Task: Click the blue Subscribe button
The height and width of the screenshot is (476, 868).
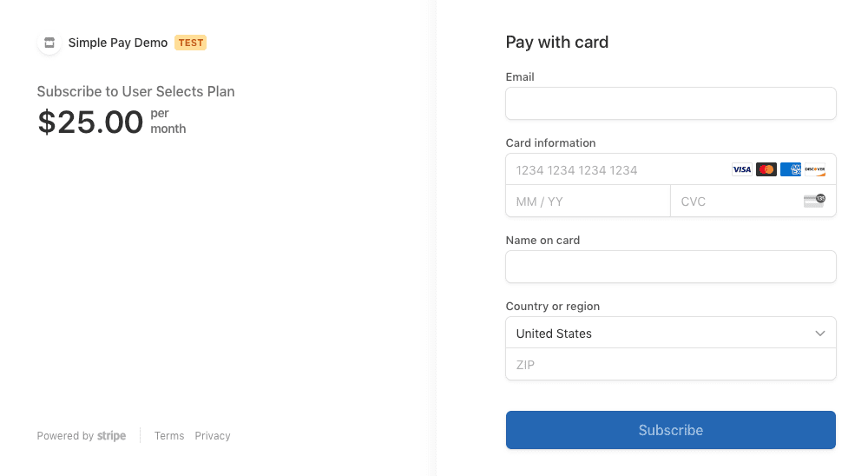Action: tap(670, 430)
